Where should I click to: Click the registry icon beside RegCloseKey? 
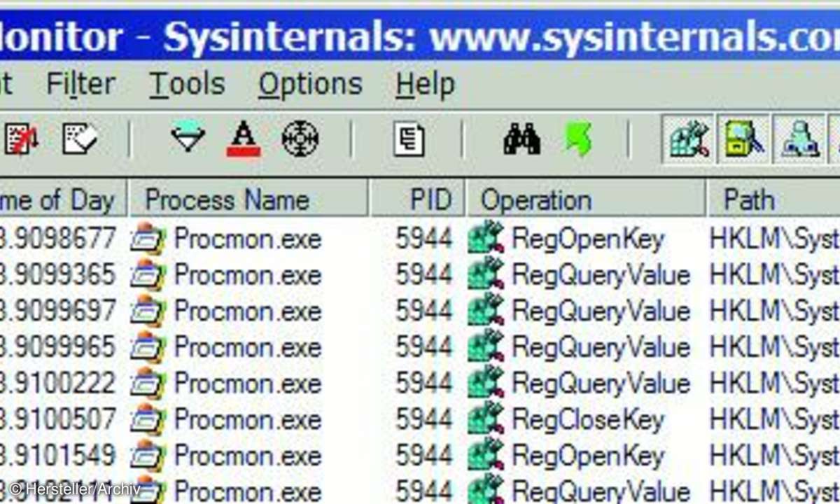click(x=486, y=419)
